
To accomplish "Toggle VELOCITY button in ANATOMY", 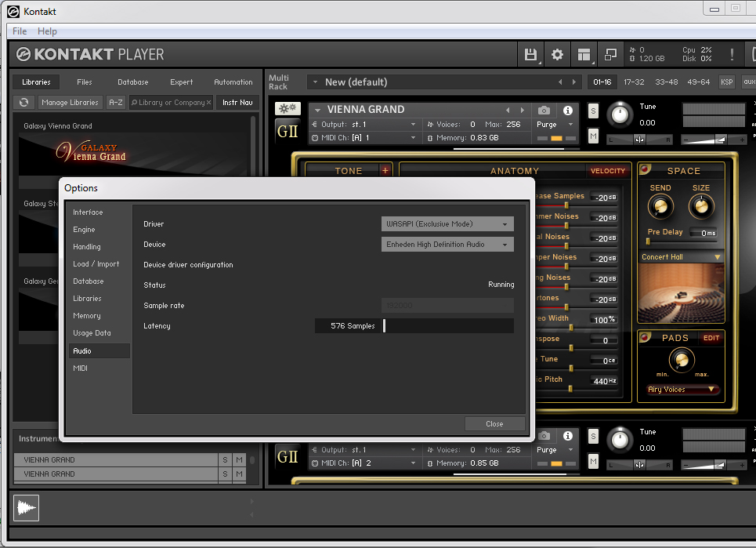I will click(x=607, y=171).
